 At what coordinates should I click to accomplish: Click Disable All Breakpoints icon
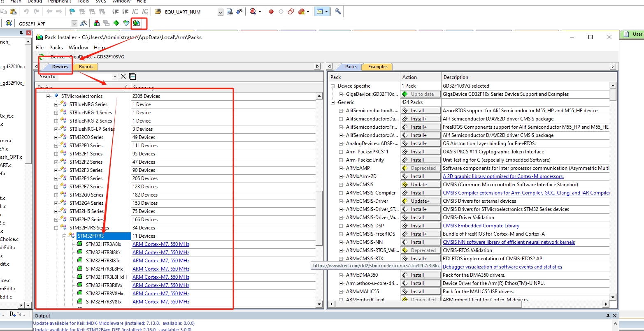291,12
